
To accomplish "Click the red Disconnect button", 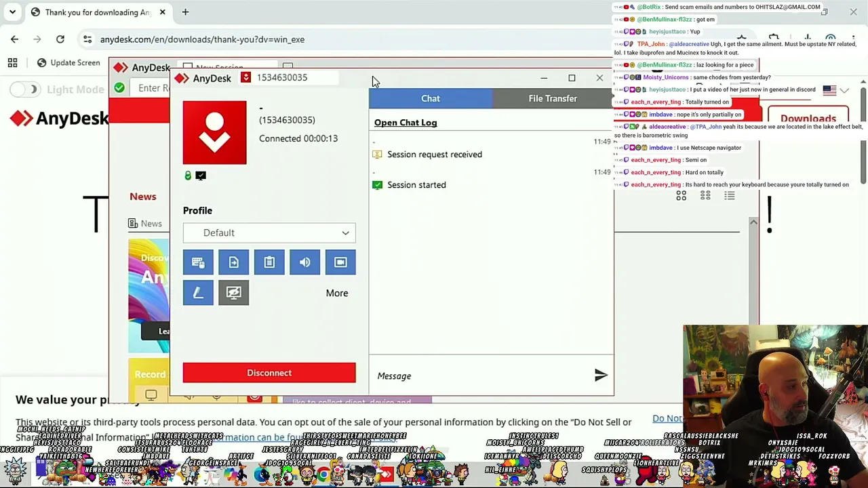I will click(269, 373).
